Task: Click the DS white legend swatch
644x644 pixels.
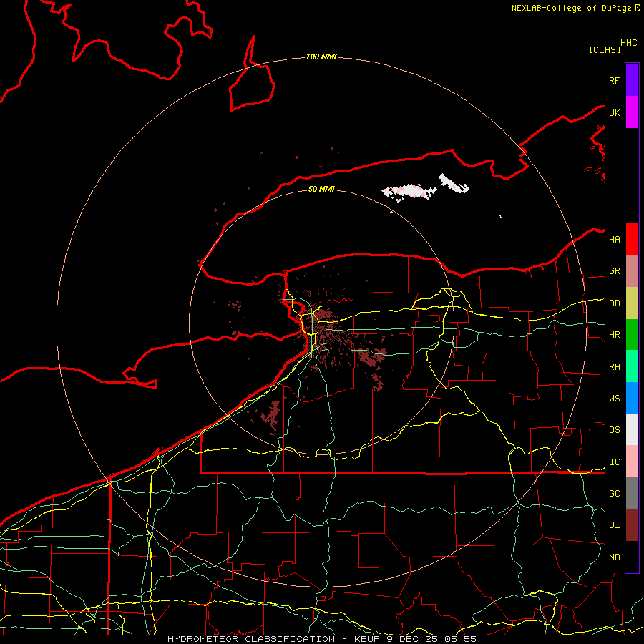Action: [632, 429]
